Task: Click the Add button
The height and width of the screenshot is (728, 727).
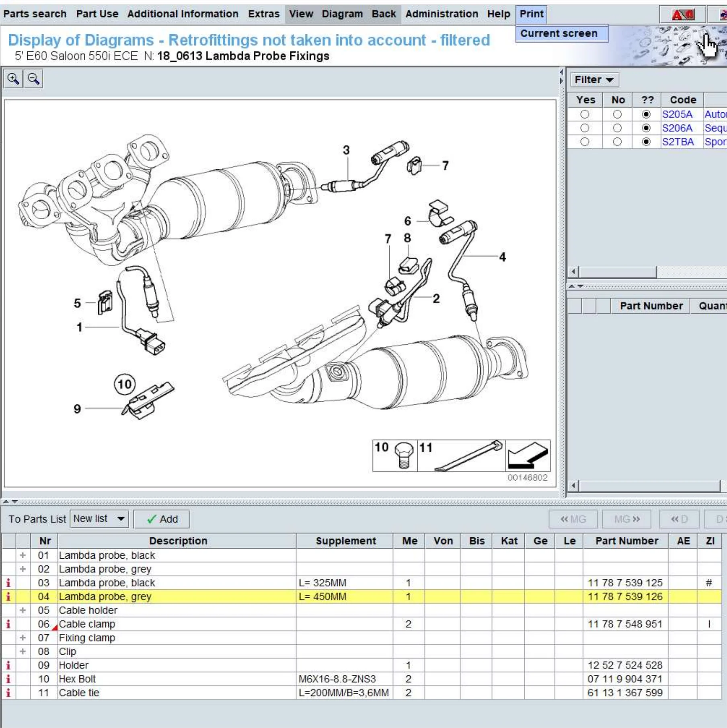Action: (162, 519)
